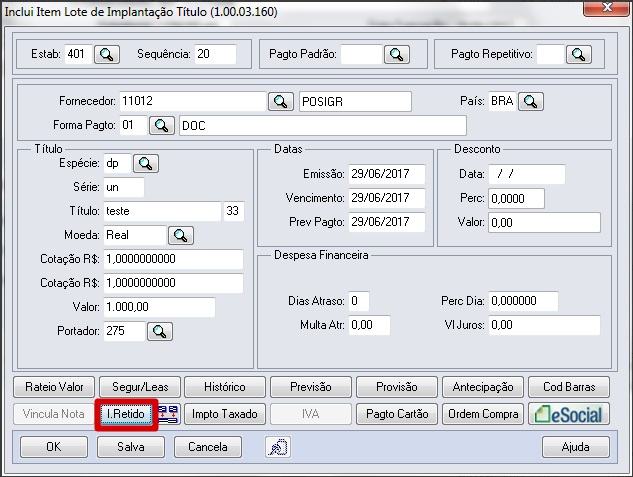Screen dimensions: 633x477
Task: Open the Portador lookup magnifier
Action: pyautogui.click(x=160, y=331)
